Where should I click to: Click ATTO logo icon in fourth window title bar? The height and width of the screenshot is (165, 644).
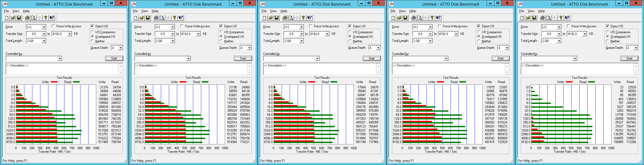(x=391, y=4)
